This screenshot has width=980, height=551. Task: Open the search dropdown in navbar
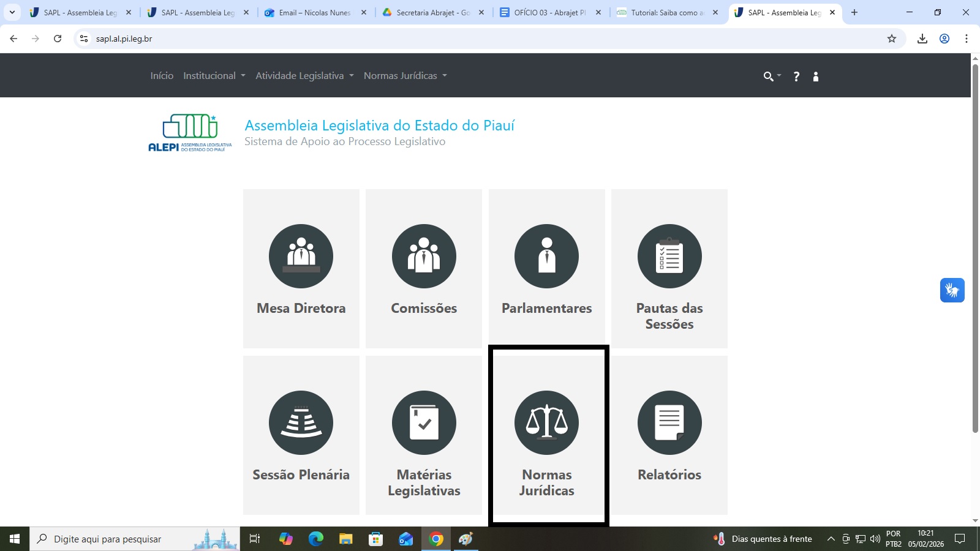click(x=771, y=77)
